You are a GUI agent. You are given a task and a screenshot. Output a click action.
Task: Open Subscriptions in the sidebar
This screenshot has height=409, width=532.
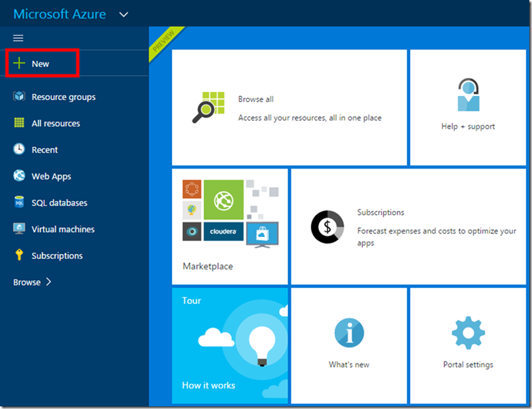[74, 255]
